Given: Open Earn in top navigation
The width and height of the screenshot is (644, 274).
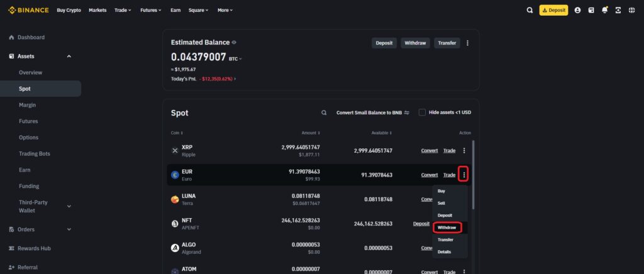Looking at the screenshot, I should [175, 10].
